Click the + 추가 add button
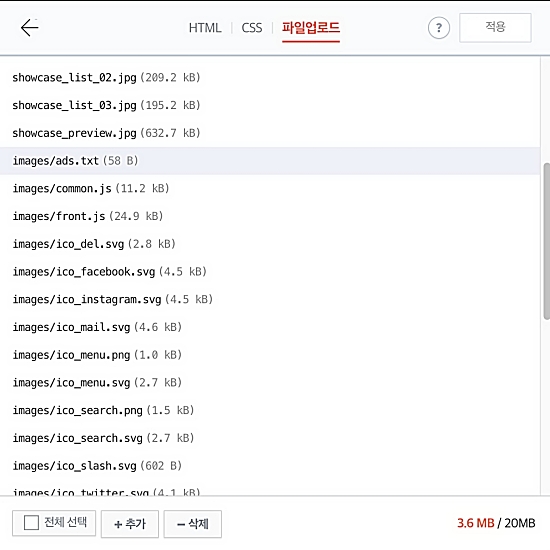The width and height of the screenshot is (550, 550). coord(130,524)
